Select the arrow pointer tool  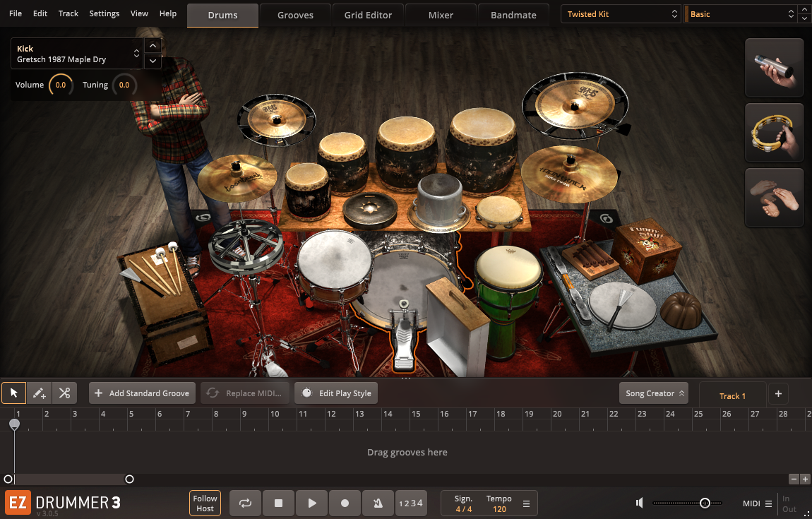pos(14,393)
